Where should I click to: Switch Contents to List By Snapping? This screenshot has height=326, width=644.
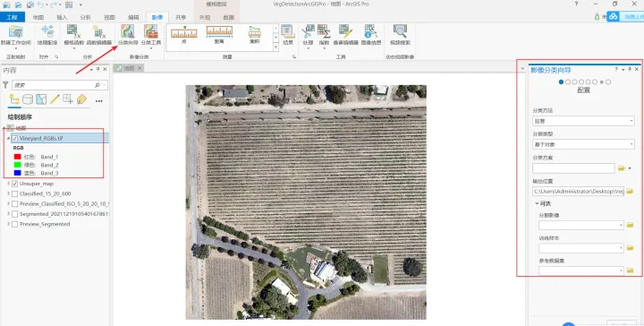(68, 99)
